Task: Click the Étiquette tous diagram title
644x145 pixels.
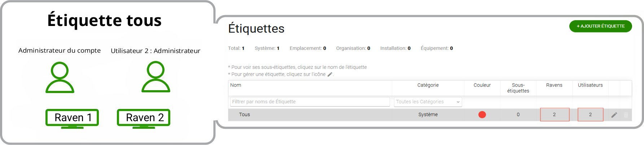Action: pyautogui.click(x=105, y=20)
